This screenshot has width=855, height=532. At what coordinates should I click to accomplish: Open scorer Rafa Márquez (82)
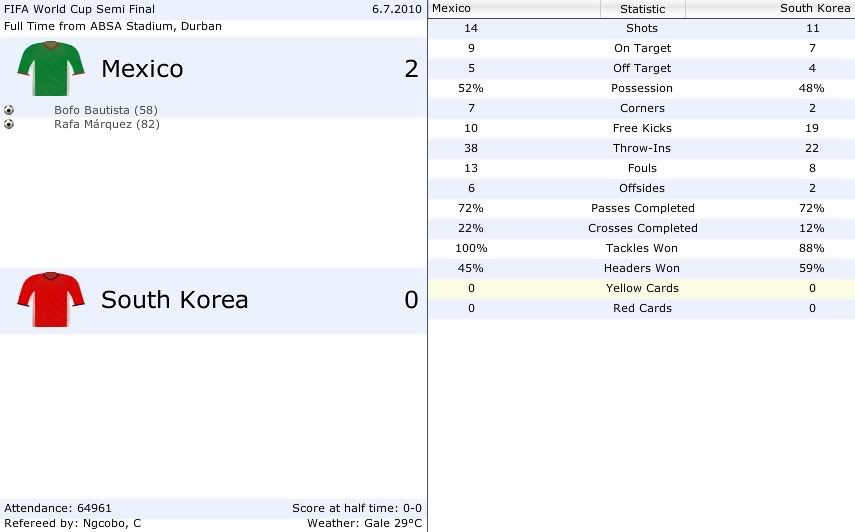tap(107, 124)
